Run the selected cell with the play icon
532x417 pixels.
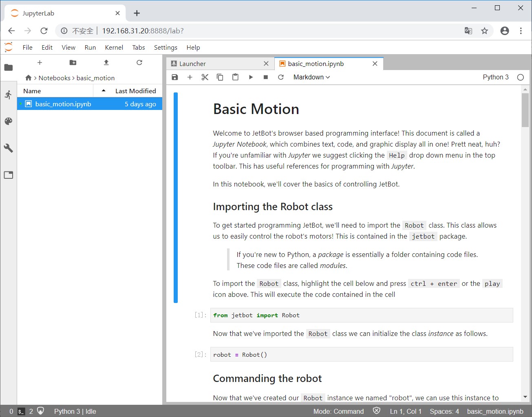point(251,77)
